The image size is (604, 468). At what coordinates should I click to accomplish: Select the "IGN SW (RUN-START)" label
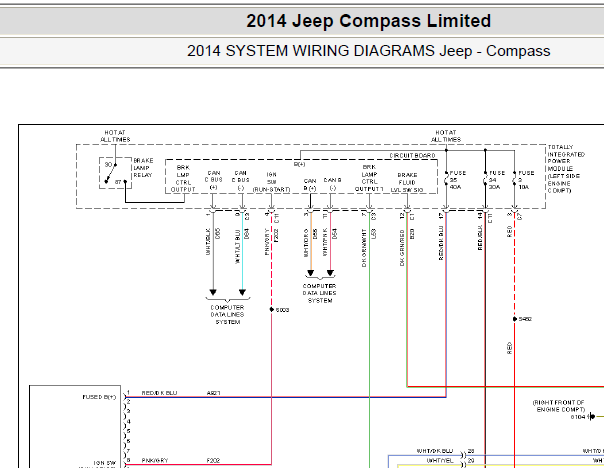click(x=272, y=182)
